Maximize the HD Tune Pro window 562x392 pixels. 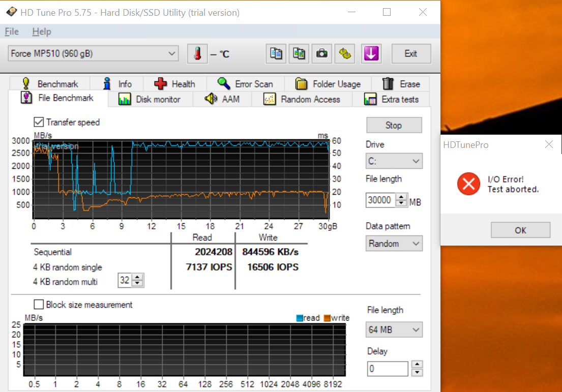pyautogui.click(x=387, y=12)
